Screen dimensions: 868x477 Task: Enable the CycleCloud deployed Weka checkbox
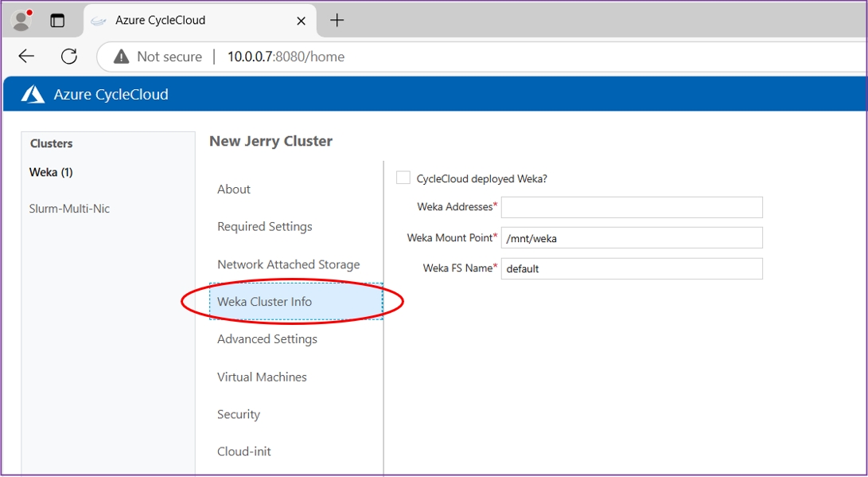(403, 178)
